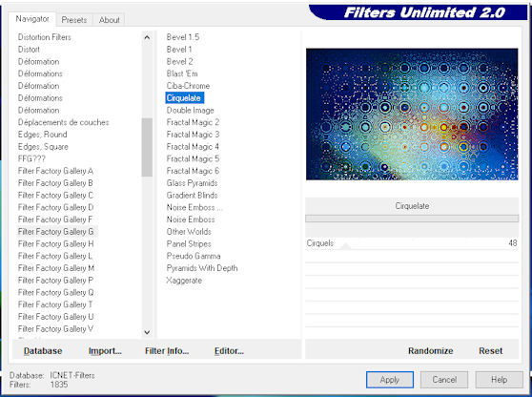Image resolution: width=532 pixels, height=397 pixels.
Task: Switch to the Presets tab
Action: [x=74, y=20]
